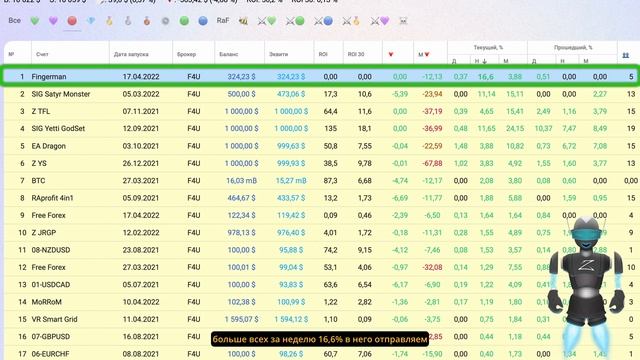Sort by the М red-arrow drawdown column
This screenshot has height=360, width=640.
click(424, 54)
